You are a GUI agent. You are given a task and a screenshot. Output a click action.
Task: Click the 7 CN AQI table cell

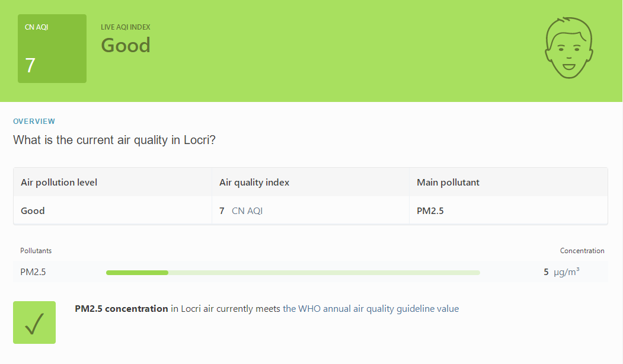point(241,210)
